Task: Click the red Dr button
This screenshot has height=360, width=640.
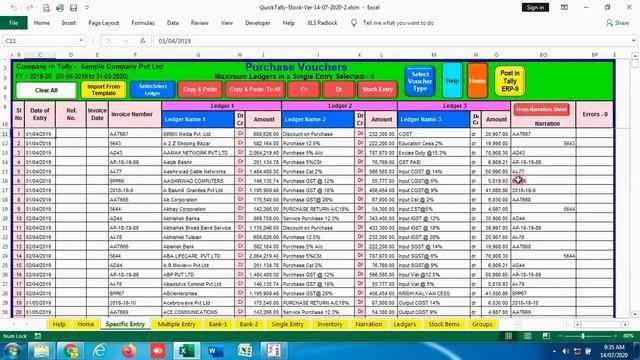Action: click(339, 89)
